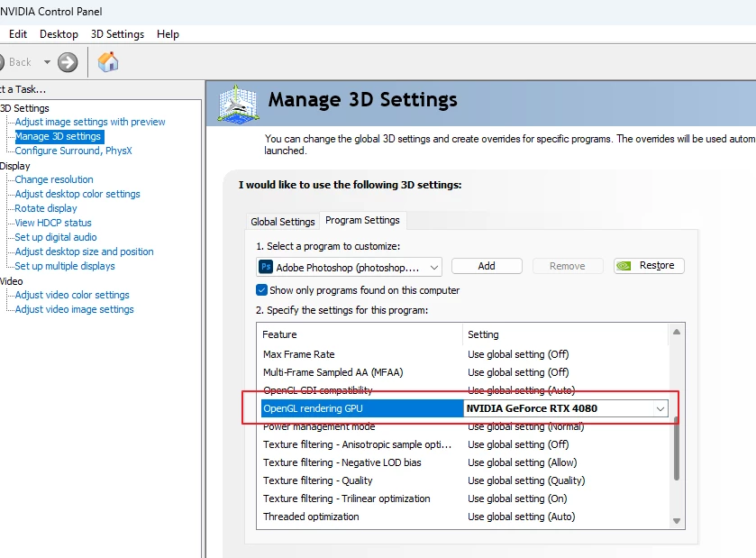Switch to the Global Settings tab
The image size is (756, 558).
coord(283,222)
